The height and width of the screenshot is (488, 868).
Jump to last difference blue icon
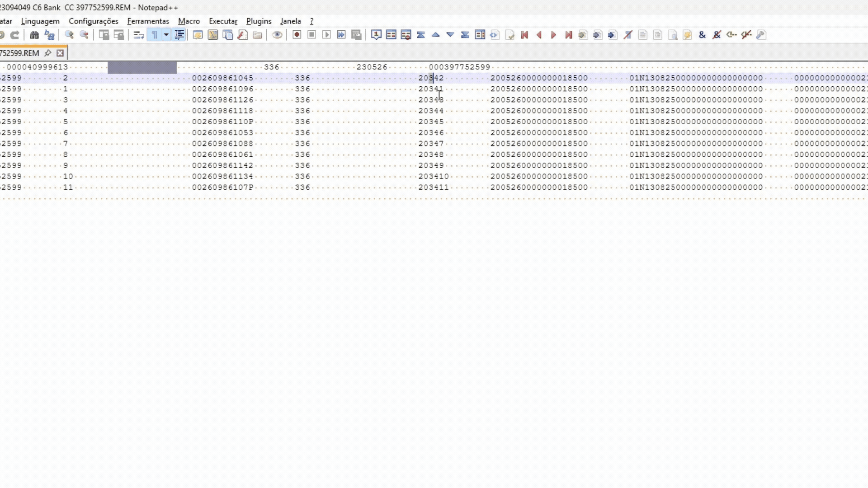[465, 35]
